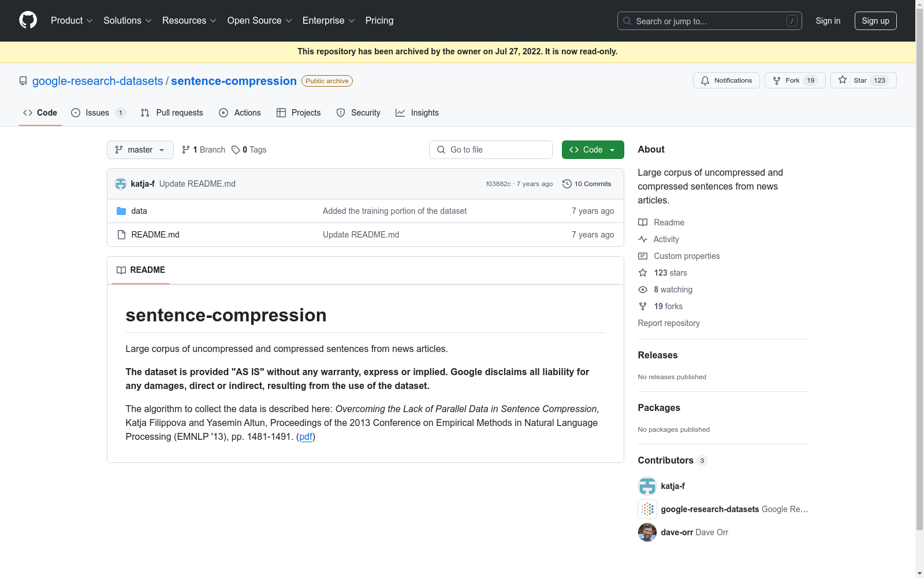Open the Contributors heading link
The height and width of the screenshot is (578, 924).
(672, 460)
